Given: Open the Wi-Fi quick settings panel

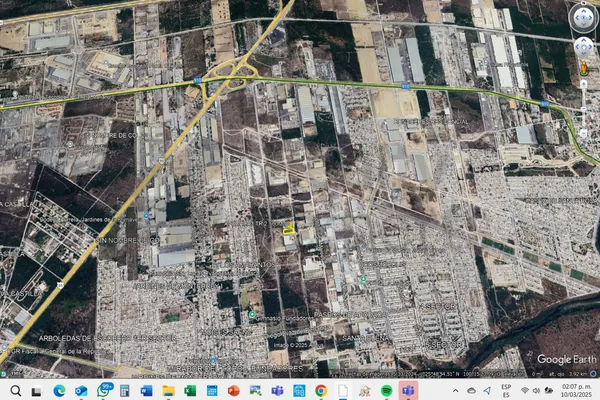Looking at the screenshot, I should 524,389.
